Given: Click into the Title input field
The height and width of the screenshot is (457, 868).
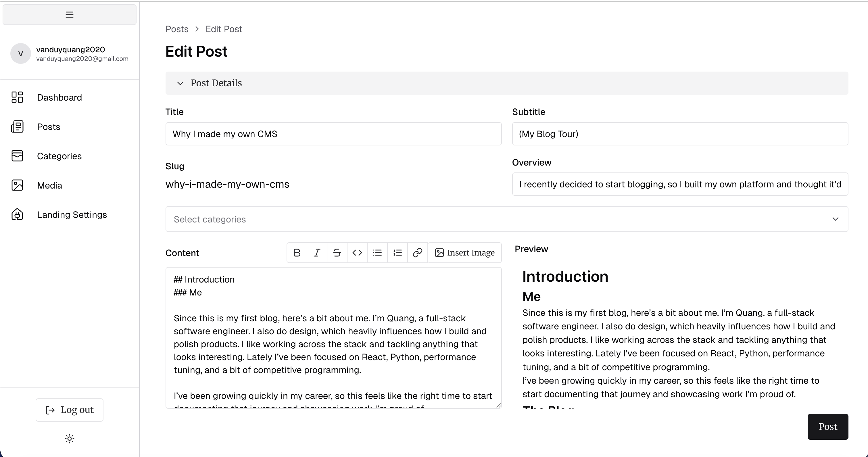Looking at the screenshot, I should [333, 134].
